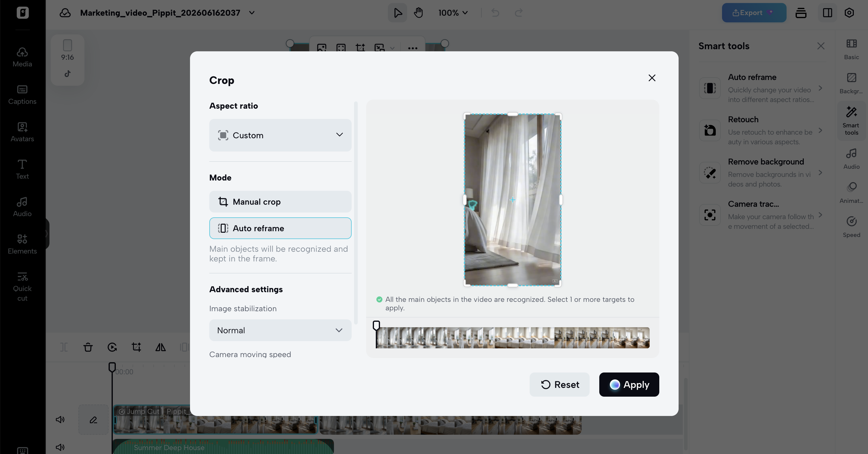
Task: Toggle the split panel layout icon
Action: click(x=828, y=13)
